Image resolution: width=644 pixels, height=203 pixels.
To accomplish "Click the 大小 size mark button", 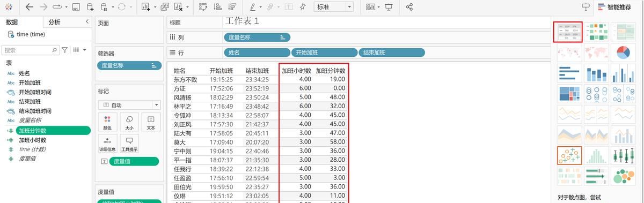I will [129, 123].
